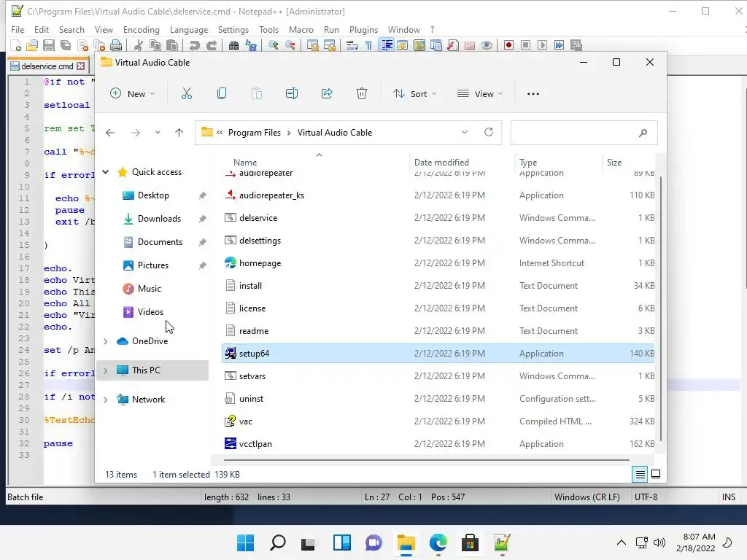
Task: Click Run macro multiple times icon
Action: pyautogui.click(x=559, y=45)
